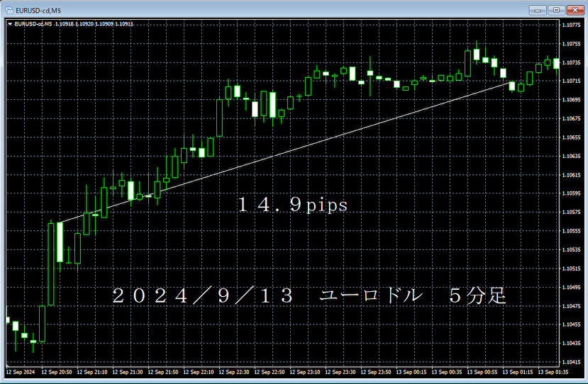Click the '12 Sep 23:50' time axis label

coord(376,372)
